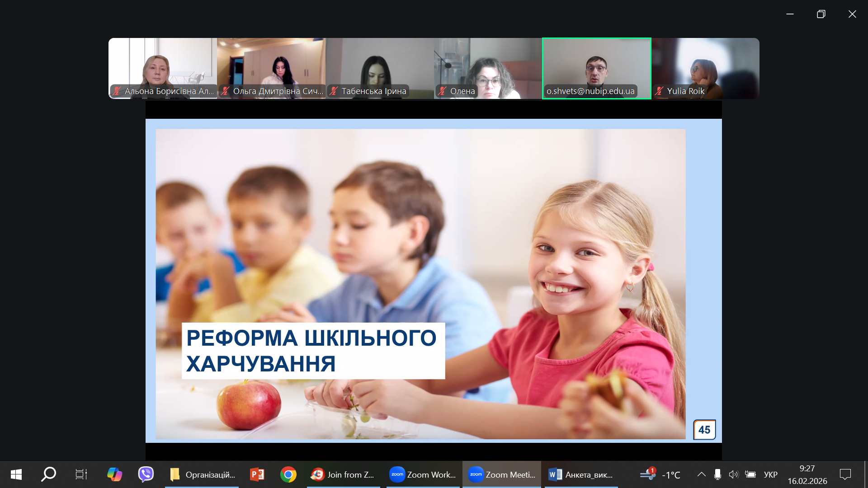Select the o.shvets@nubip.edu.ua video thumbnail

[596, 68]
